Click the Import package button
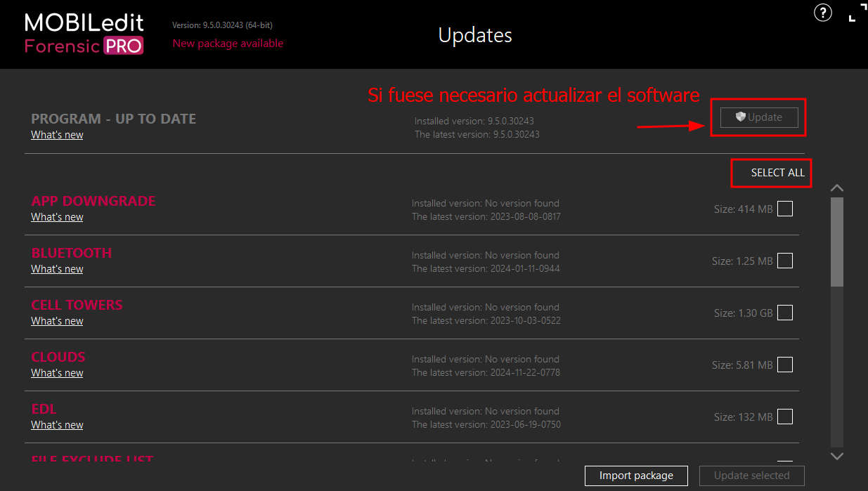This screenshot has width=868, height=491. point(636,476)
